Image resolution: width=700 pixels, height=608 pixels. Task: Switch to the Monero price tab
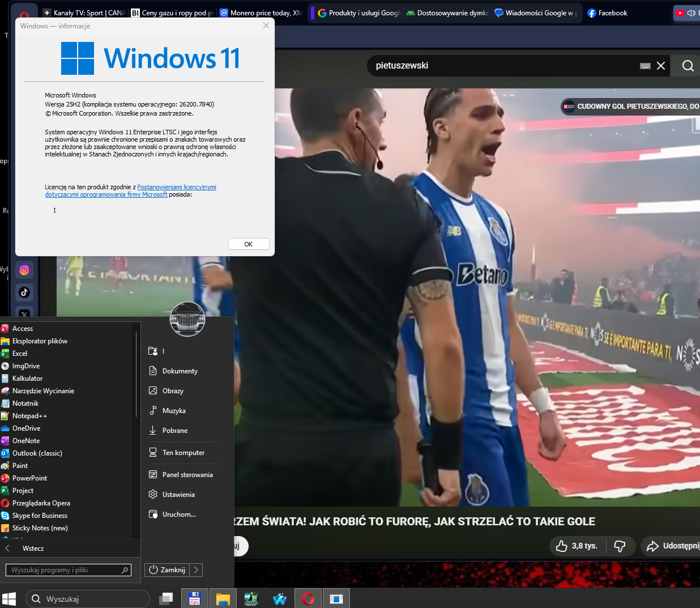coord(261,12)
